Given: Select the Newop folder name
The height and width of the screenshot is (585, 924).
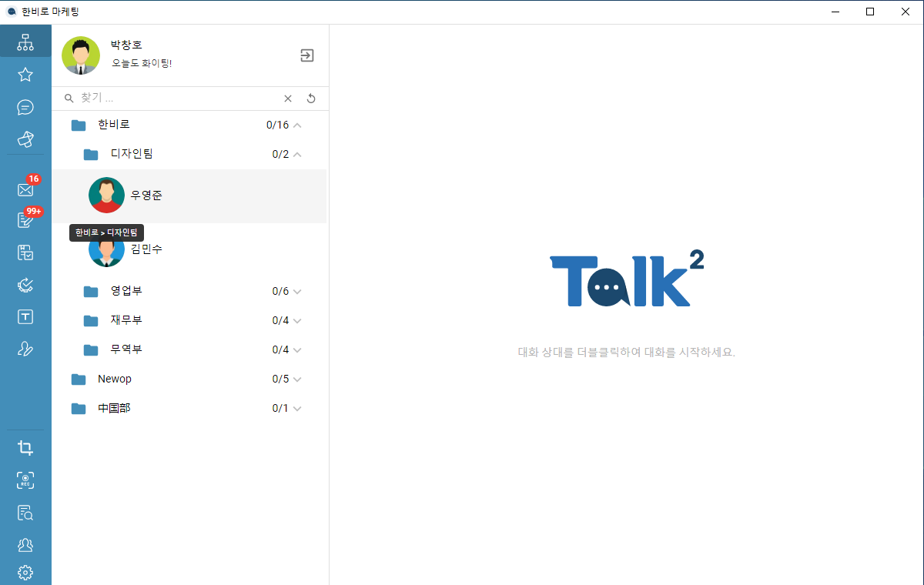Looking at the screenshot, I should pyautogui.click(x=115, y=379).
